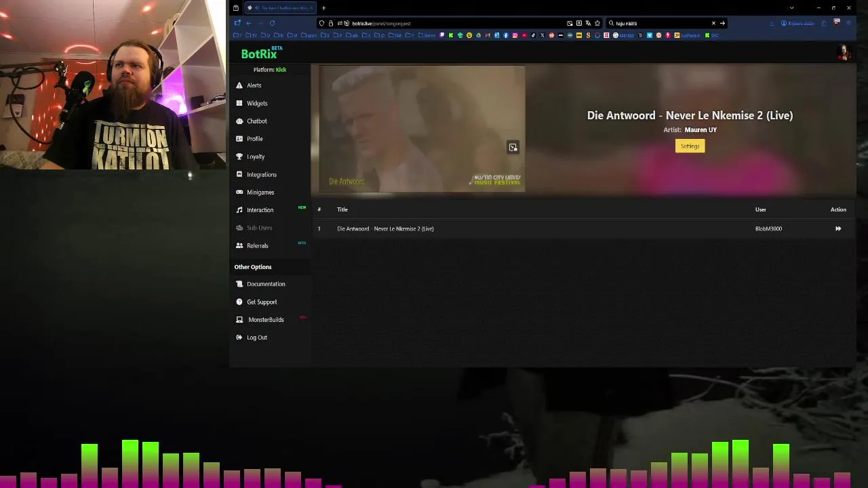Clear the browser search field
This screenshot has width=868, height=488.
click(713, 23)
